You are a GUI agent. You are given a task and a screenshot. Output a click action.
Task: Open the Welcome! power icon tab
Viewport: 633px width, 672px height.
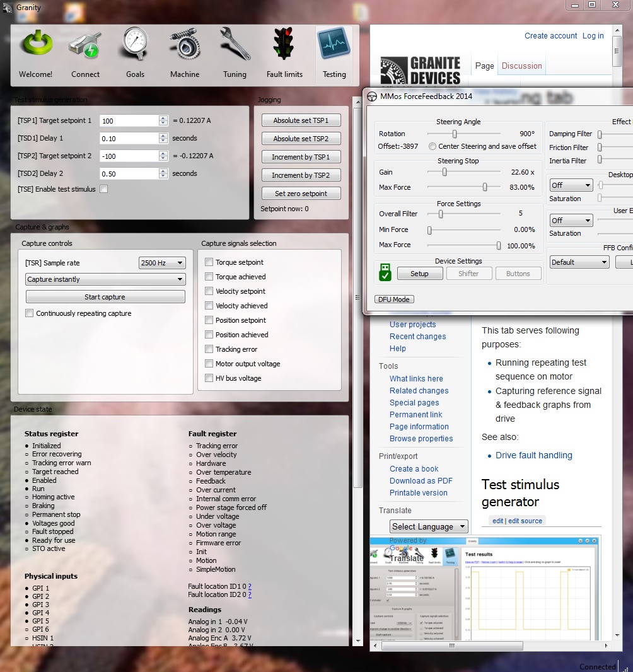pyautogui.click(x=36, y=54)
